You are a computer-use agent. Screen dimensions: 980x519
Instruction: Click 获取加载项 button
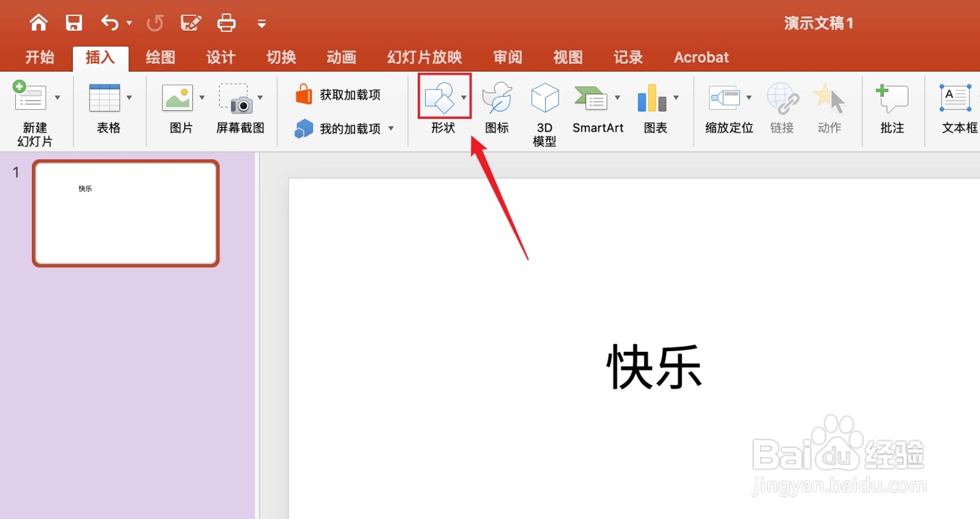338,94
